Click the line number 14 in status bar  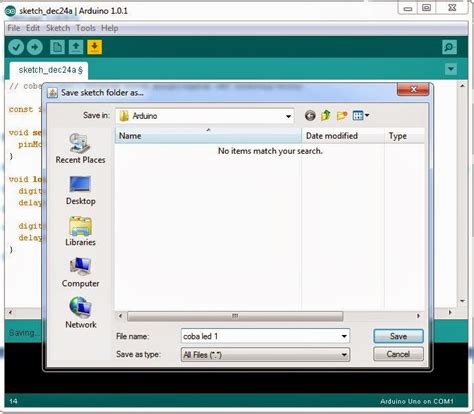tap(13, 401)
